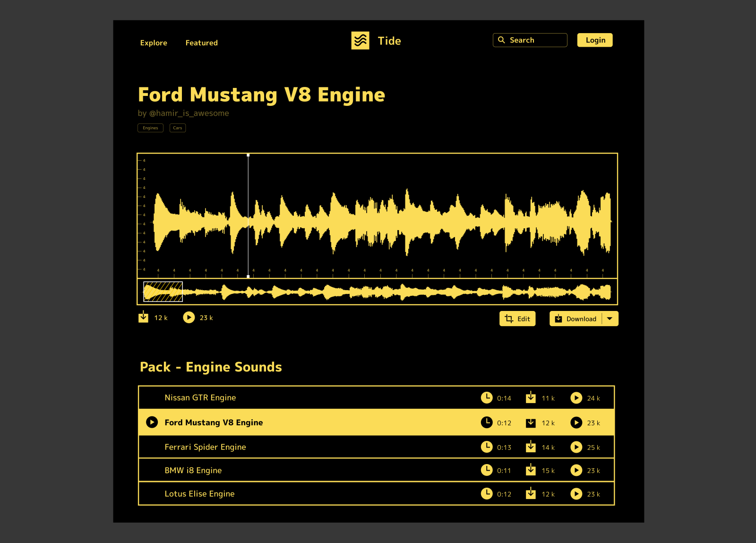Image resolution: width=756 pixels, height=543 pixels.
Task: Click the Tide wave logo icon
Action: (x=361, y=41)
